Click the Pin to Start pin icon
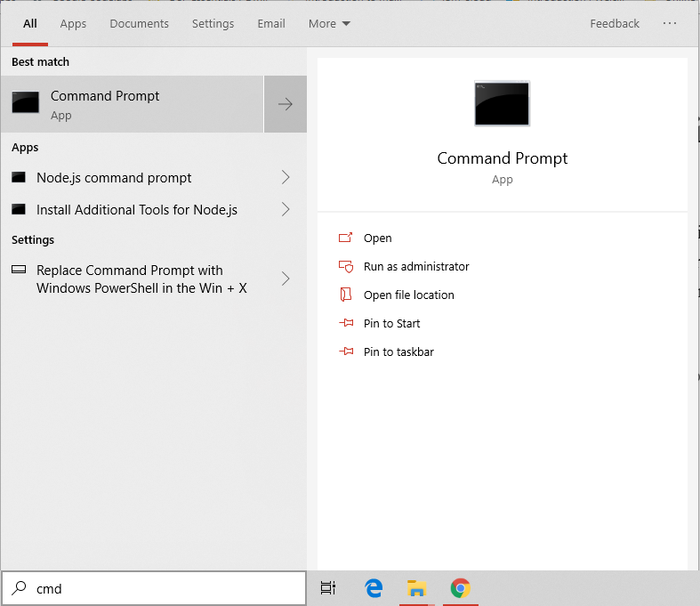The image size is (700, 606). tap(346, 322)
